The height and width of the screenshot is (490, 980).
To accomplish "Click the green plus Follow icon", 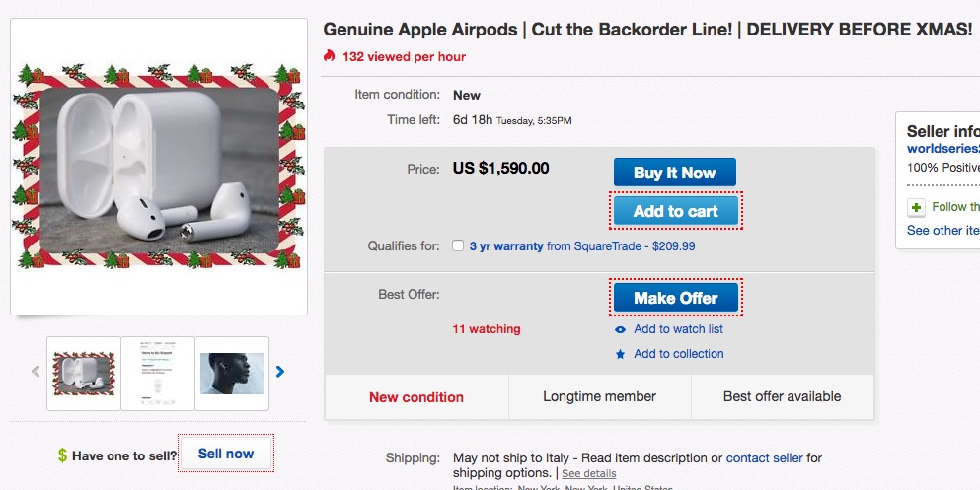I will click(917, 207).
